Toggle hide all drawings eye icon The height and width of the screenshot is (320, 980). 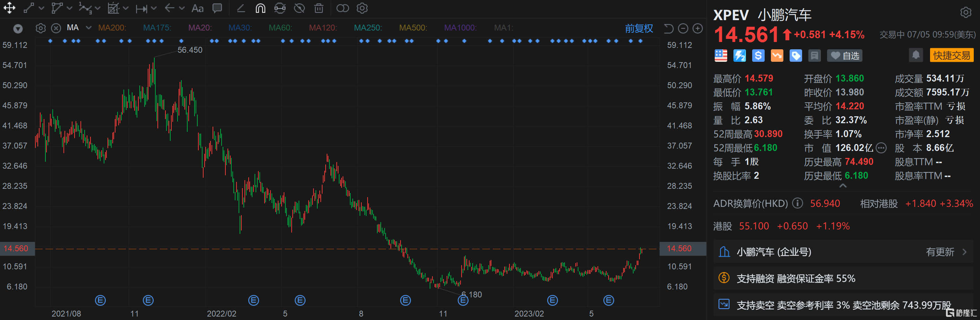pyautogui.click(x=299, y=8)
